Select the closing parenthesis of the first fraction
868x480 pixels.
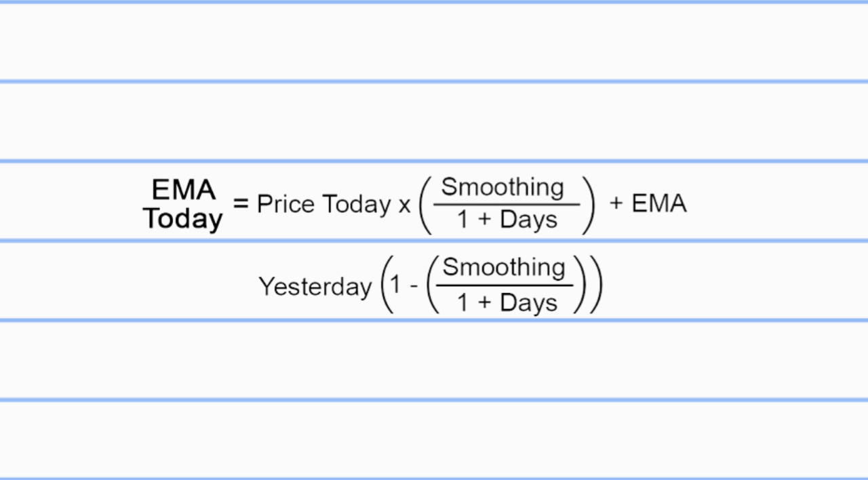coord(589,204)
